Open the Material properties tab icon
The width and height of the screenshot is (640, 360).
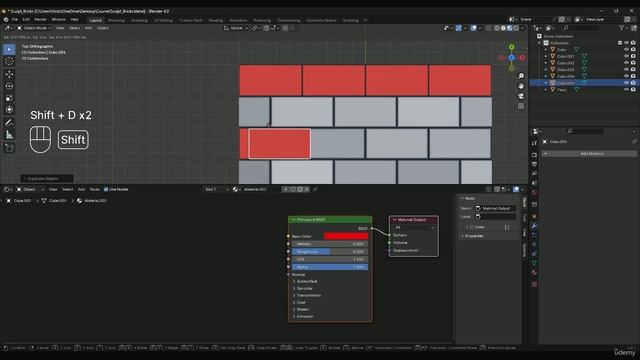[534, 273]
